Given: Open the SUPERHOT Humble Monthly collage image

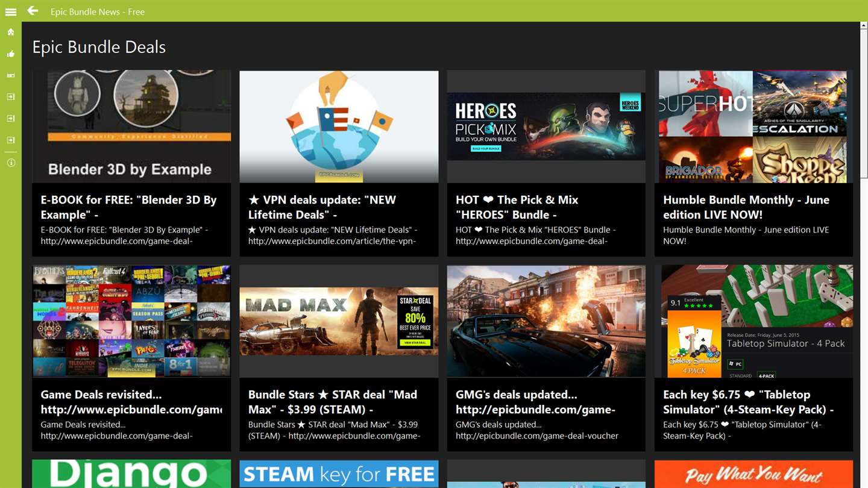Looking at the screenshot, I should click(753, 127).
